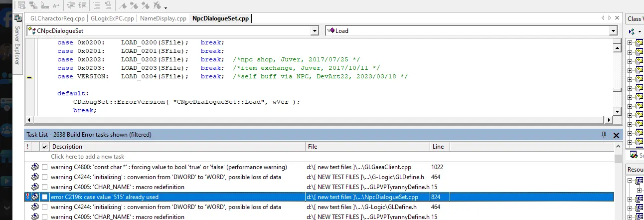
Task: Click the Task List scrollbar up arrow
Action: coord(618,147)
